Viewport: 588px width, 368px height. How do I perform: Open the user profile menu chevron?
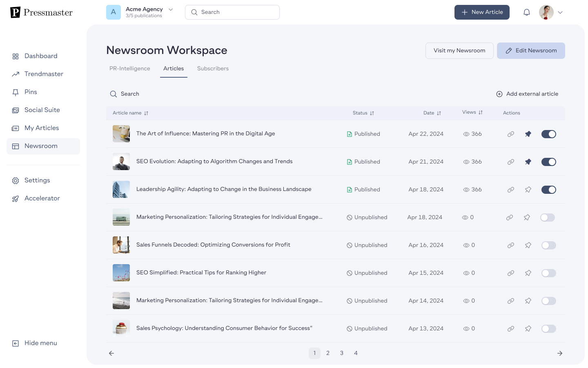pyautogui.click(x=560, y=12)
